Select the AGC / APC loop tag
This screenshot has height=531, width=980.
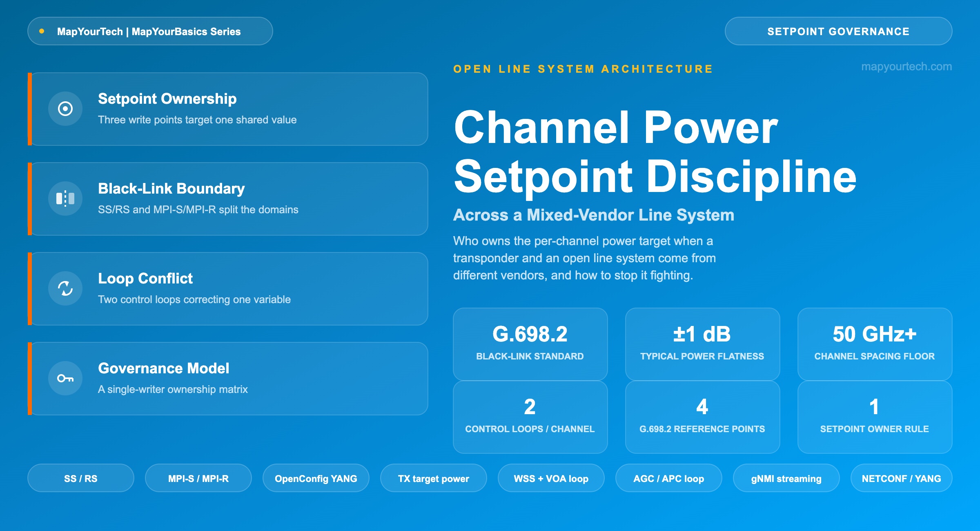(x=669, y=478)
